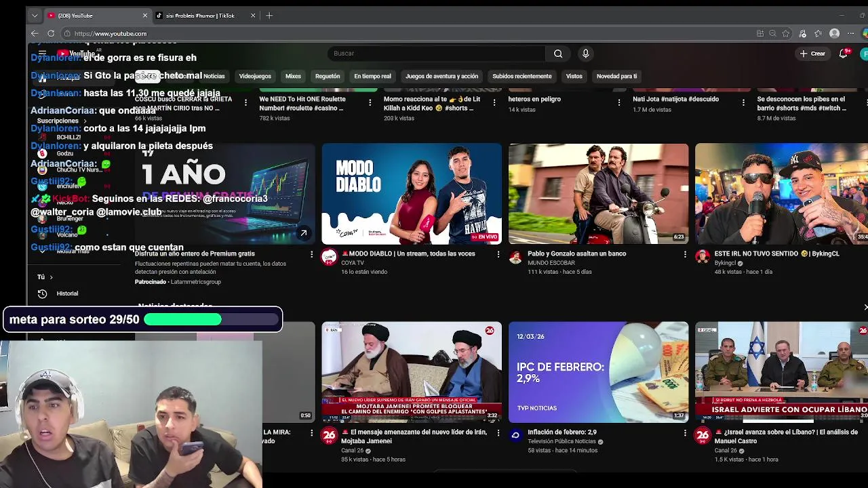The image size is (868, 488).
Task: Select the Noticias filter chip
Action: tap(214, 76)
